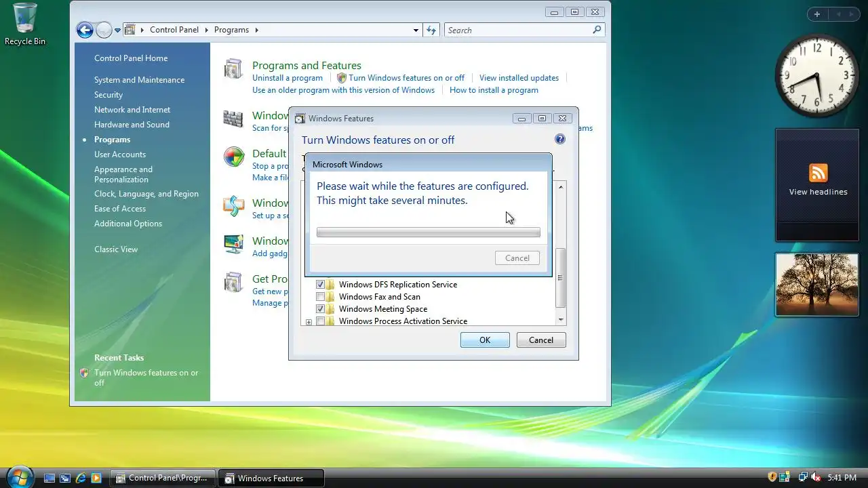
Task: Launch Internet Explorer from Quick Launch
Action: (81, 478)
